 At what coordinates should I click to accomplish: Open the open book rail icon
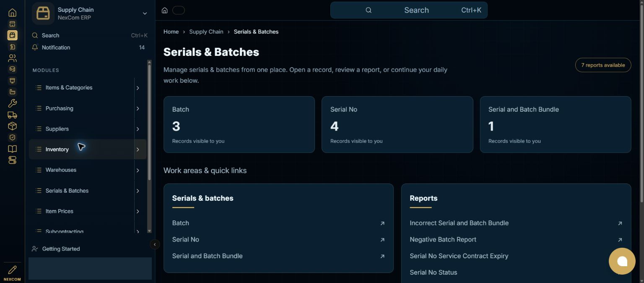coord(12,149)
